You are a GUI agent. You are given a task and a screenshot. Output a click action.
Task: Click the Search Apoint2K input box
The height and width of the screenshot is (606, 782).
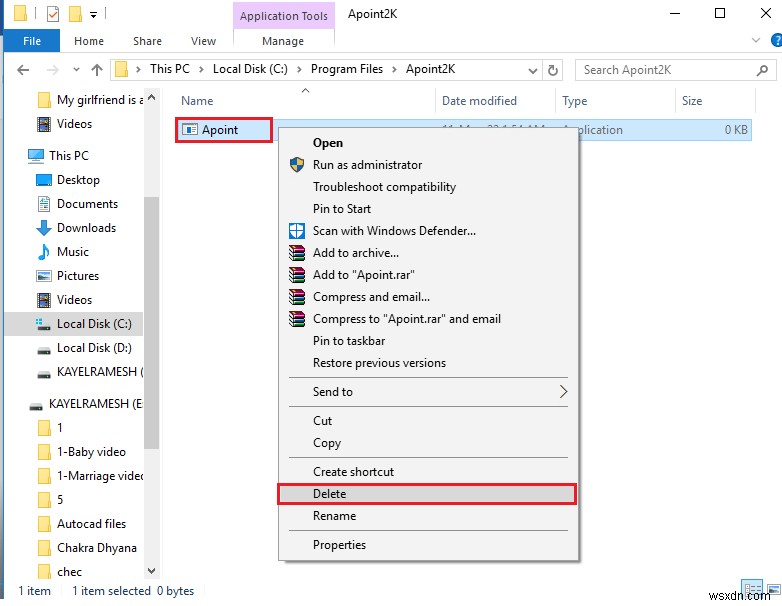tap(670, 70)
